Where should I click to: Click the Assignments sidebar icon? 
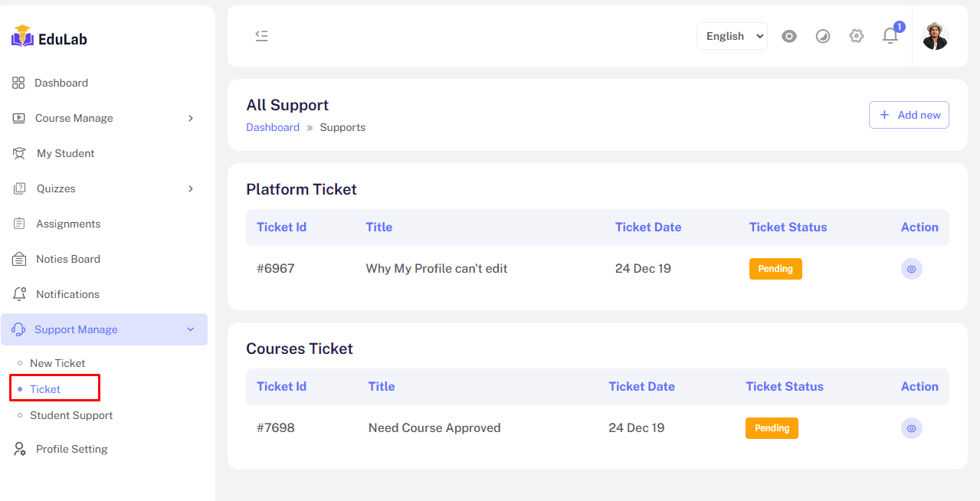pyautogui.click(x=19, y=224)
